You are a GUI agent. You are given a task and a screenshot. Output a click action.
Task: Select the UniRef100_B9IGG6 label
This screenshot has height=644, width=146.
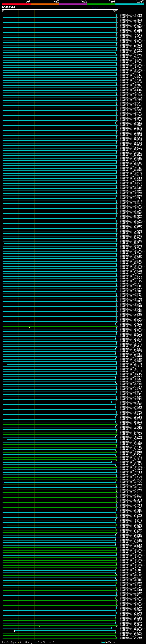pyautogui.click(x=131, y=168)
